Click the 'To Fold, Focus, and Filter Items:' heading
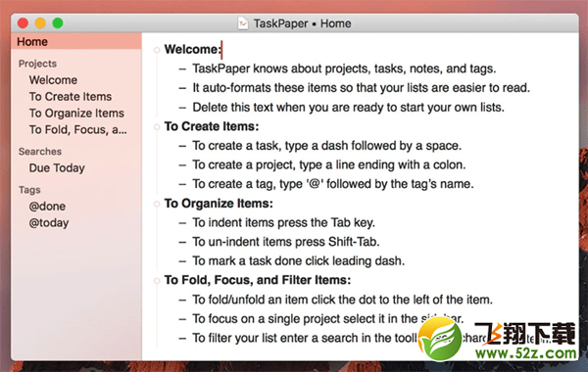588x372 pixels. point(258,280)
